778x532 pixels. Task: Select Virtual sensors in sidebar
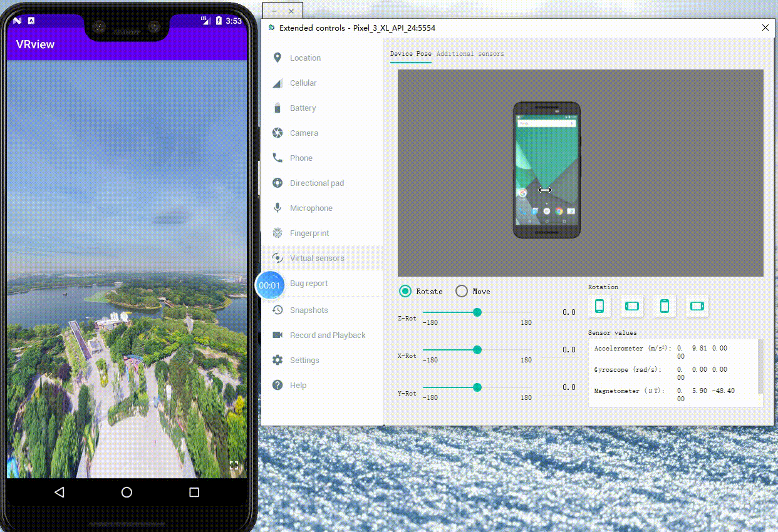coord(321,258)
